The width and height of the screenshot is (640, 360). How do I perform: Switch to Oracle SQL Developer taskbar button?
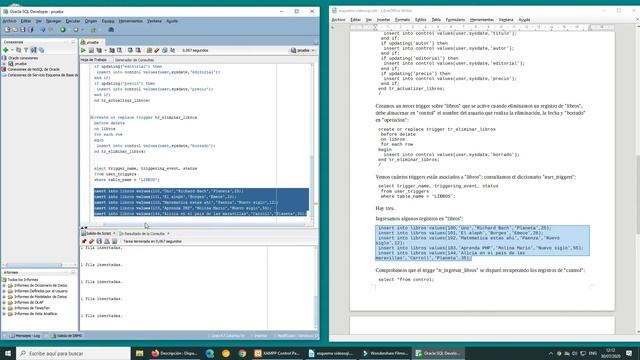pyautogui.click(x=438, y=353)
